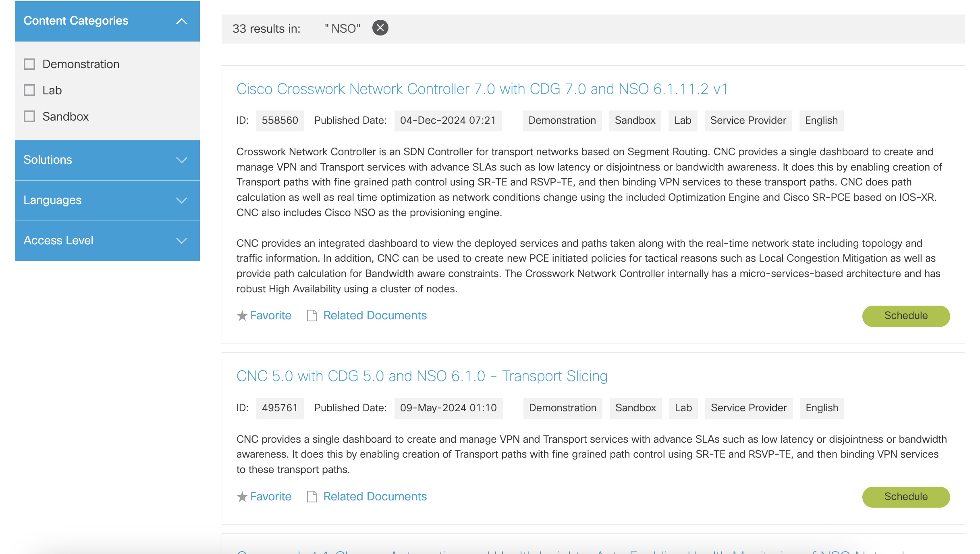Collapse the Content Categories panel
Viewport: 980px width, 554px height.
pyautogui.click(x=182, y=21)
